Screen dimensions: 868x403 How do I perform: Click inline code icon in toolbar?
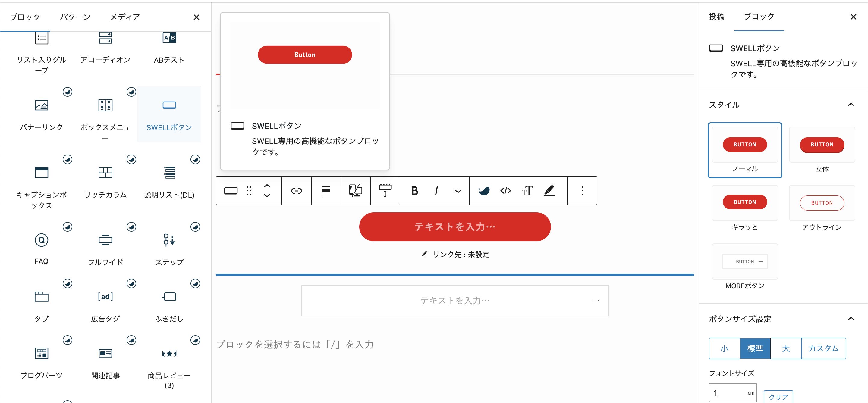(505, 191)
